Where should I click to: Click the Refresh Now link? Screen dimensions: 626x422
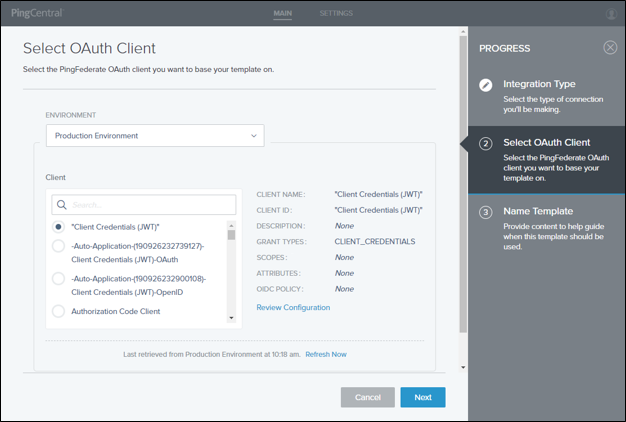click(326, 354)
